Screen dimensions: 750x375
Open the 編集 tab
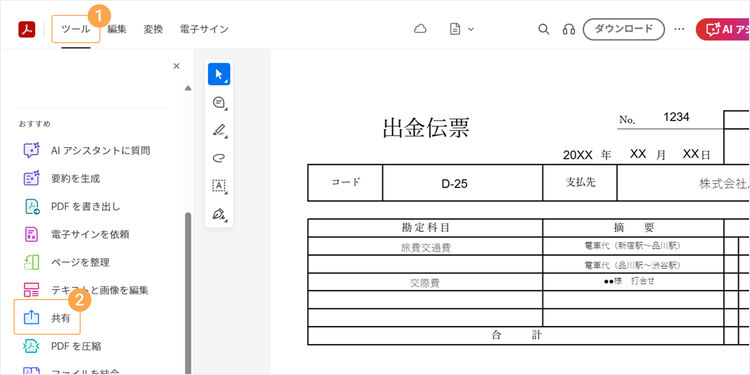(x=117, y=29)
